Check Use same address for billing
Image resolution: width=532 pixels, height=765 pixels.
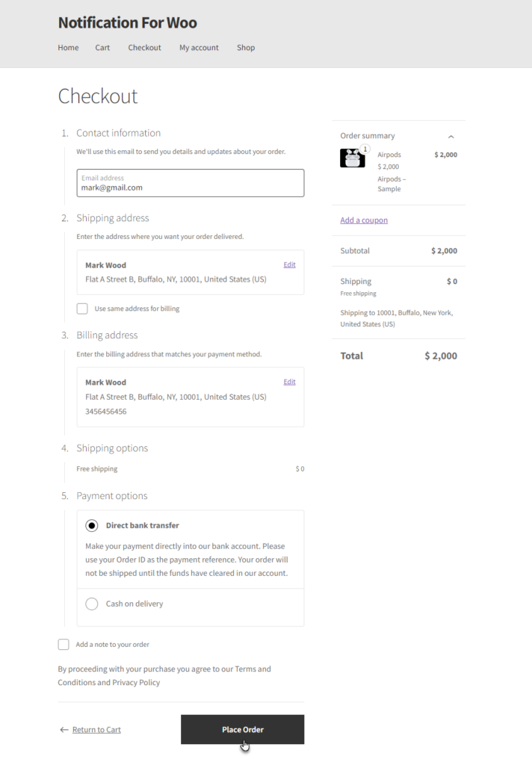coord(82,309)
